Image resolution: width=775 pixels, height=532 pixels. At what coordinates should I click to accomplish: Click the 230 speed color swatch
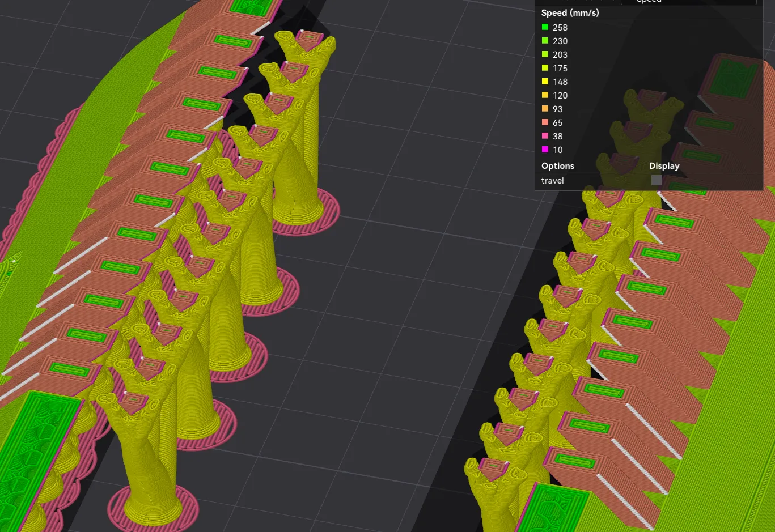(545, 41)
